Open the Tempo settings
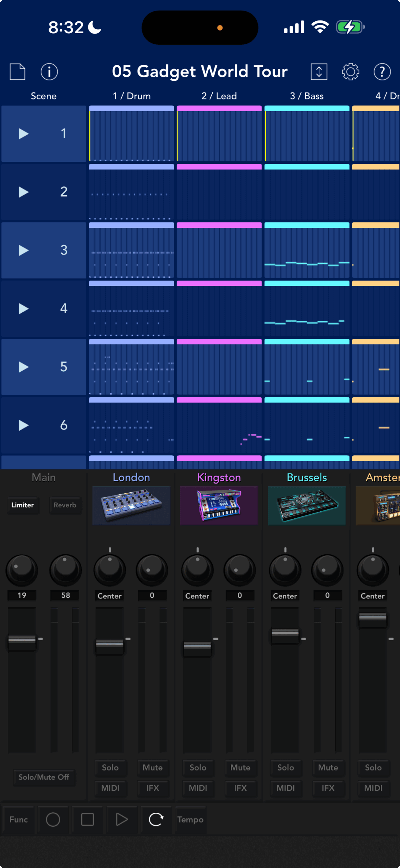 [x=190, y=820]
